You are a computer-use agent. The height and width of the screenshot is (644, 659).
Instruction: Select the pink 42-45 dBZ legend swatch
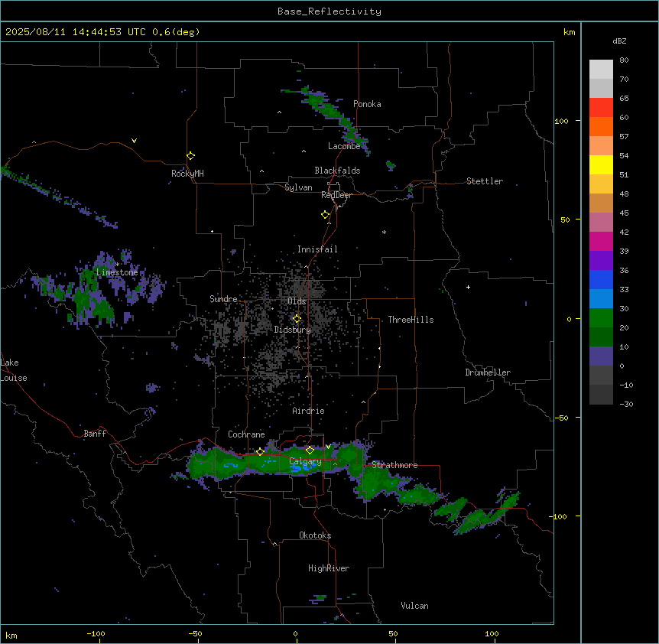601,223
